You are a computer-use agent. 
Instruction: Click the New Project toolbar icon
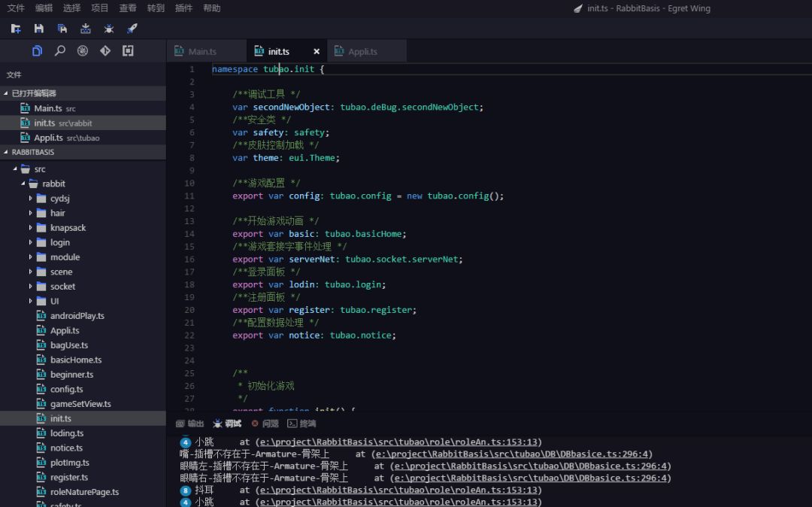tap(16, 29)
